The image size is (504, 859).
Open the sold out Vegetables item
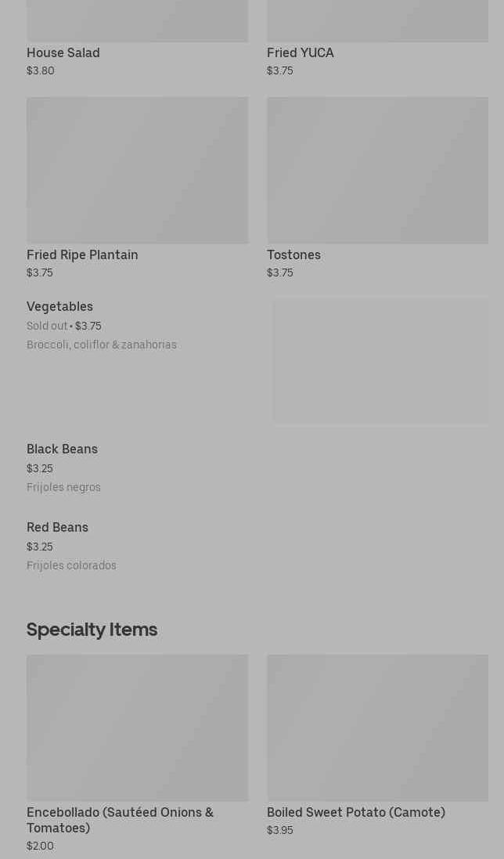[59, 306]
